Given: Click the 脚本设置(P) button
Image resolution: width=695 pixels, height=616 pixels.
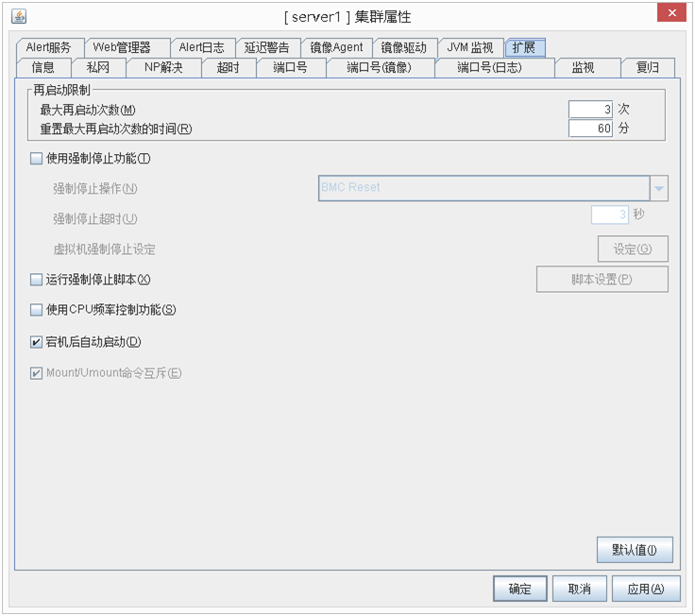Looking at the screenshot, I should coord(602,279).
